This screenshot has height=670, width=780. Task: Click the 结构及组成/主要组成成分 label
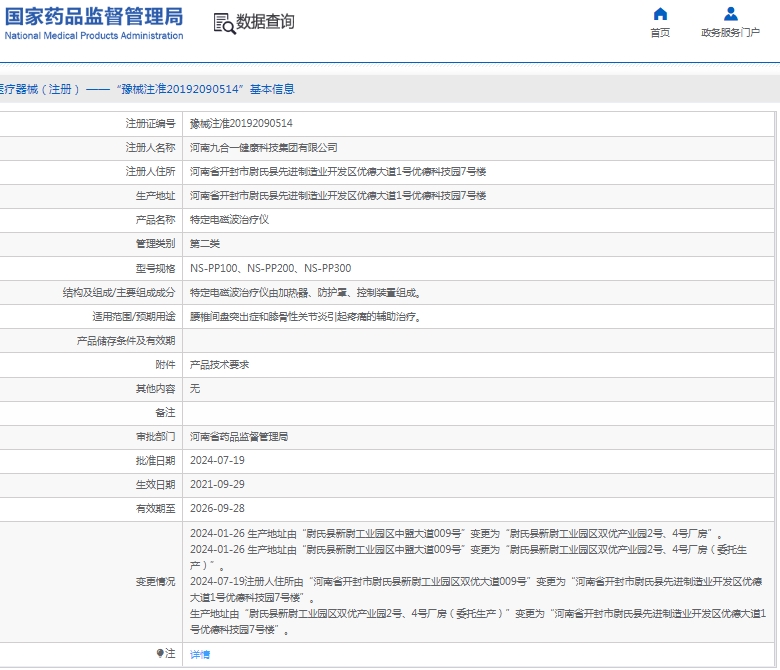coord(119,292)
